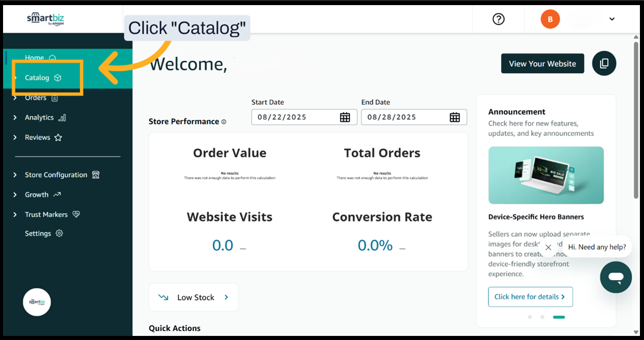Click the View Your Website button

tap(542, 64)
